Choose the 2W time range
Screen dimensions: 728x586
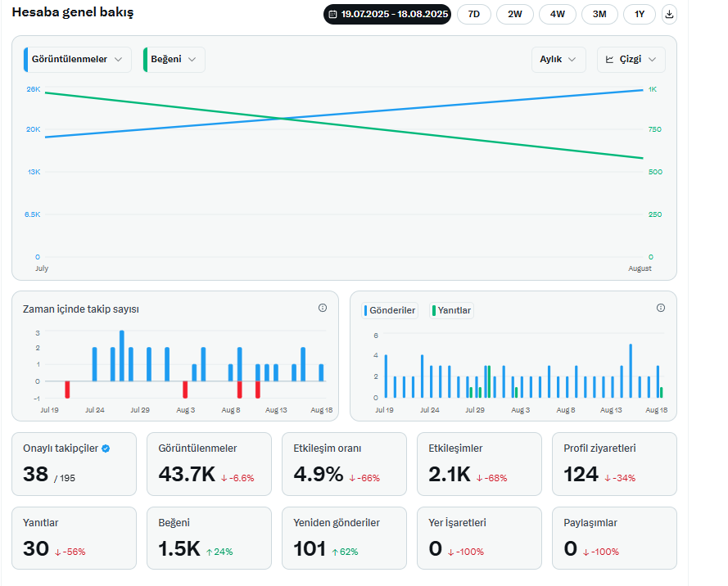coord(515,15)
